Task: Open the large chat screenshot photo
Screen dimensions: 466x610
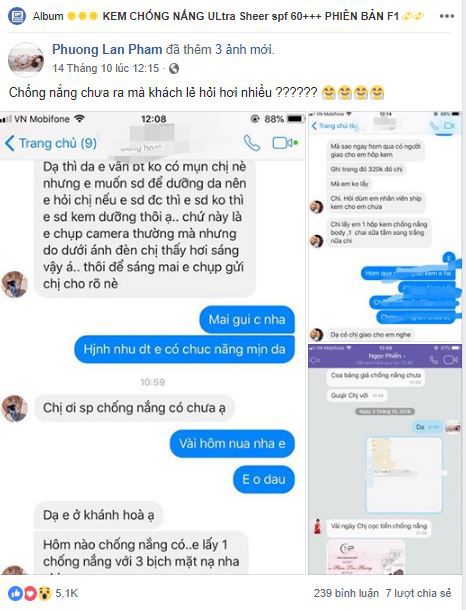Action: coord(153,343)
